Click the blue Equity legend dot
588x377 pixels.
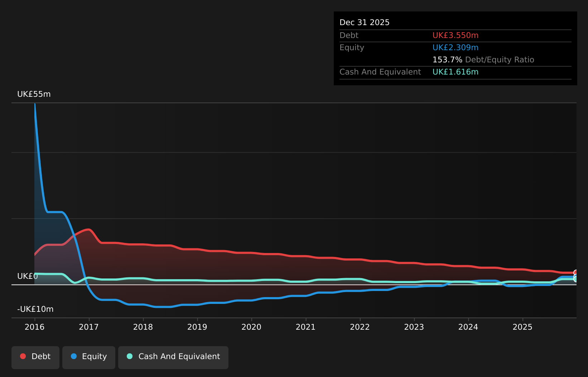74,356
